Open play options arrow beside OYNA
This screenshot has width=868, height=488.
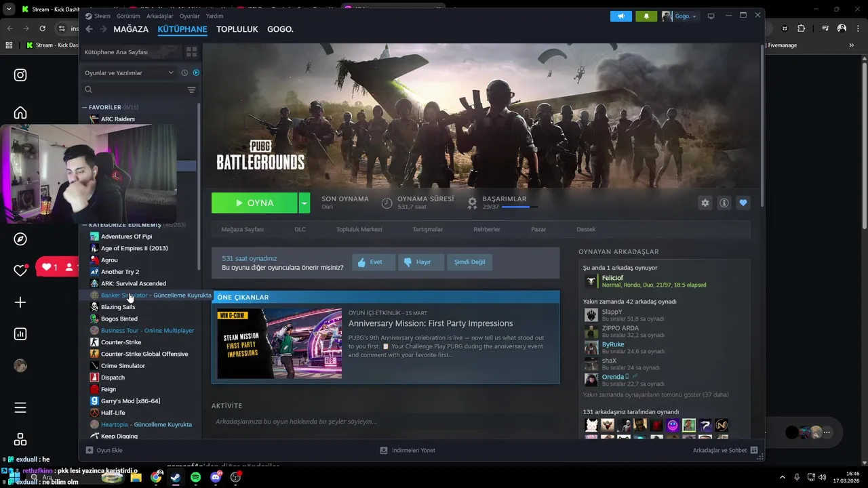coord(304,203)
